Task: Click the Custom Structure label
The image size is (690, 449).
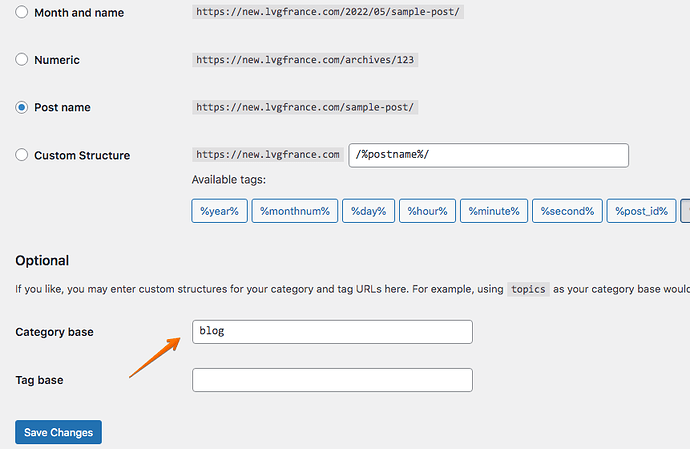Action: click(82, 155)
